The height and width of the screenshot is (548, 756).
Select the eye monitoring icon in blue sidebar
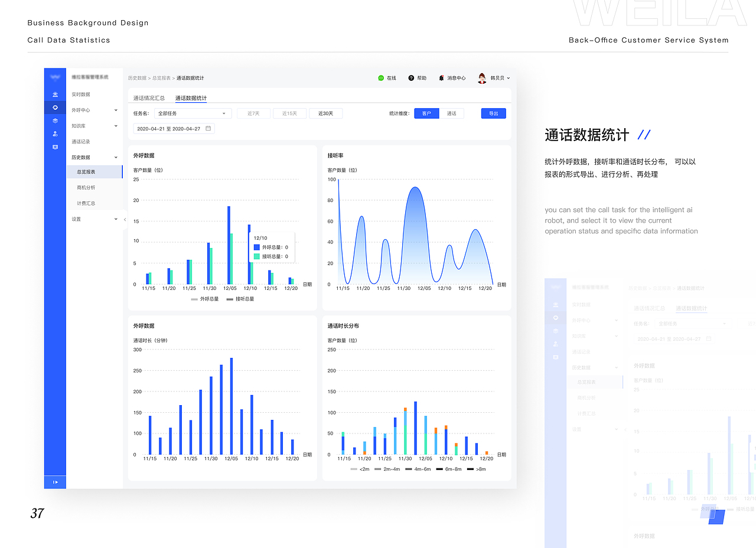(55, 107)
